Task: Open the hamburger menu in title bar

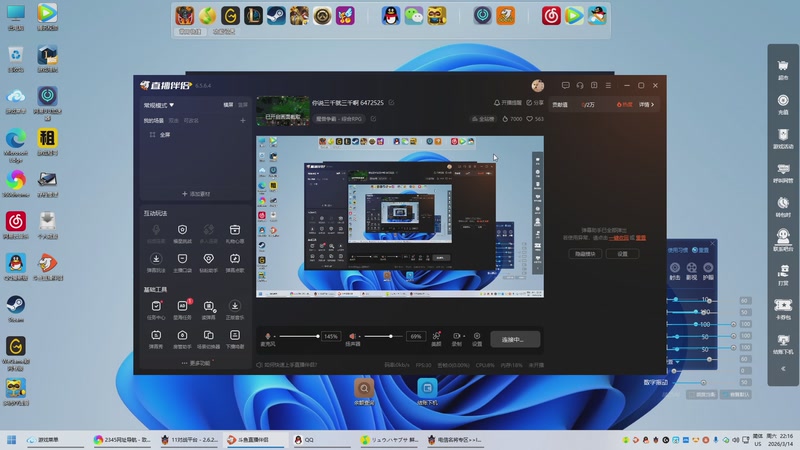Action: click(608, 85)
